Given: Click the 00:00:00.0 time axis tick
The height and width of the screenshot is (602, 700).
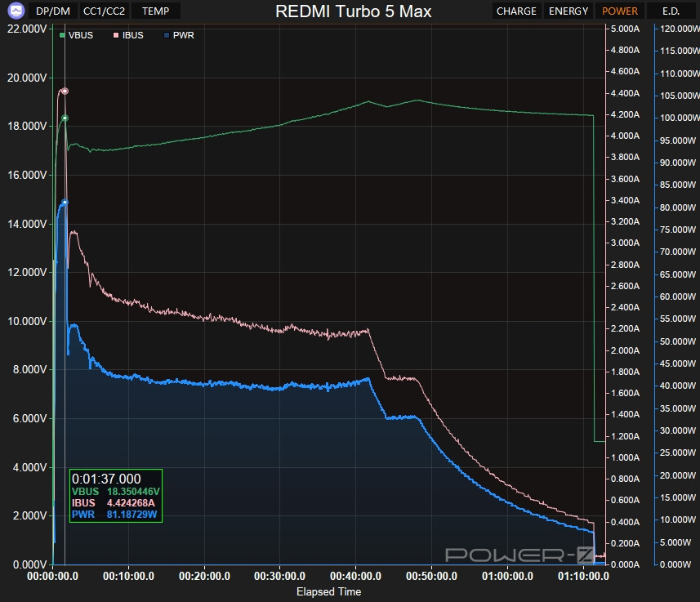Looking at the screenshot, I should [52, 576].
